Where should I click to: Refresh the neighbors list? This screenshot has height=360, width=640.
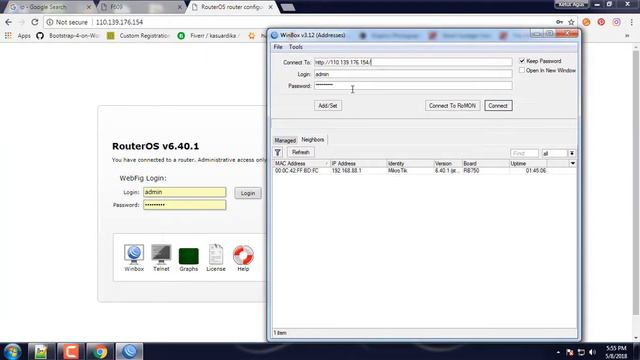tap(300, 152)
